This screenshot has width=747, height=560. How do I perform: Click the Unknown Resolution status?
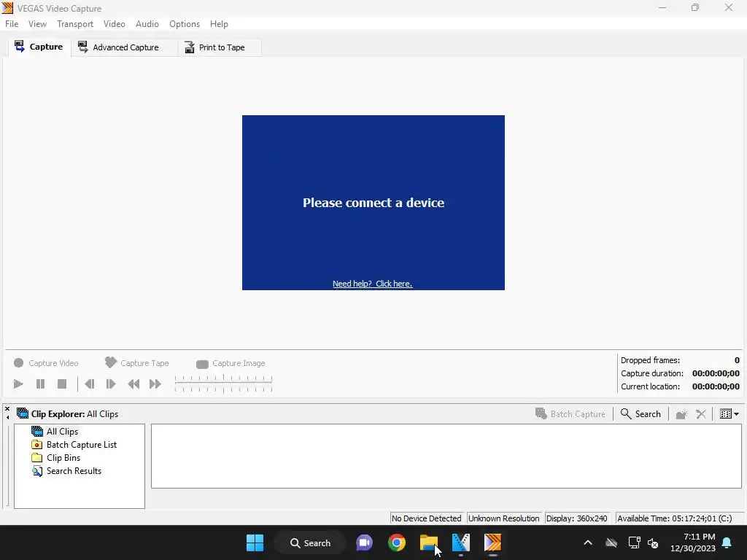(x=503, y=518)
